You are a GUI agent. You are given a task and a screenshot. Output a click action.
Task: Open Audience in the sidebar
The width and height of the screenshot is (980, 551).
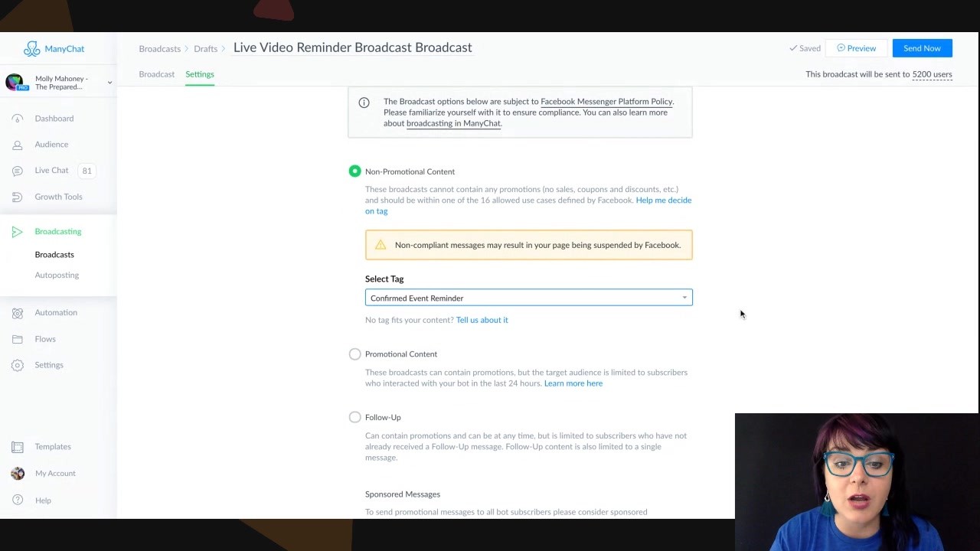click(x=51, y=145)
